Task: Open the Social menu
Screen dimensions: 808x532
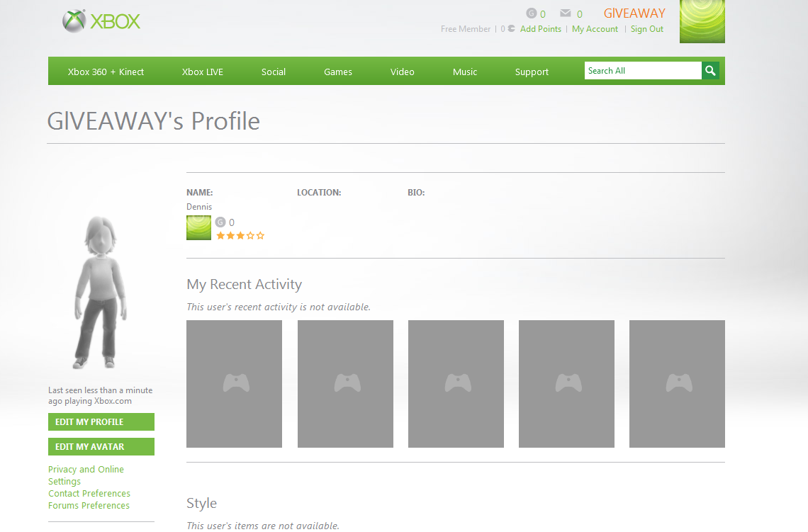Action: (273, 72)
